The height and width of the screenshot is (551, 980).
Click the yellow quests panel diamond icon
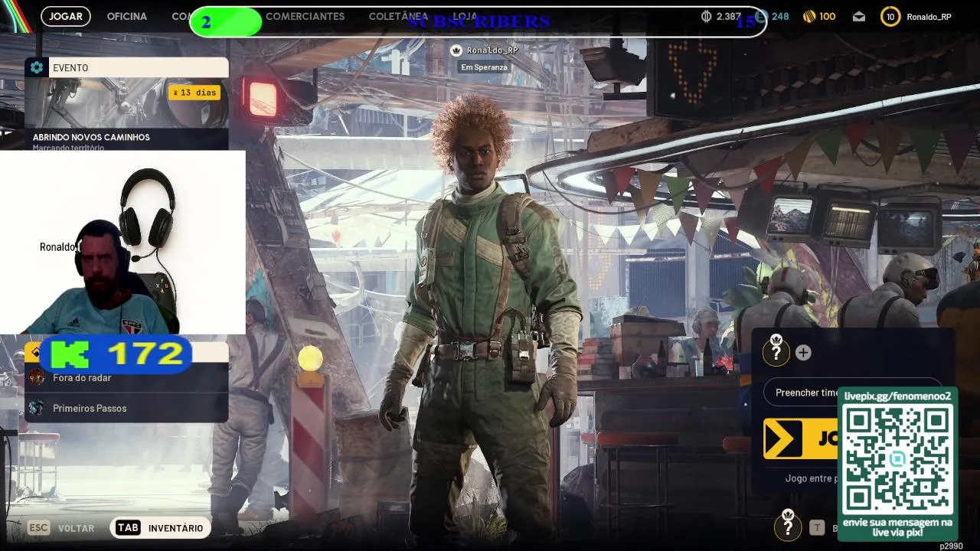35,352
